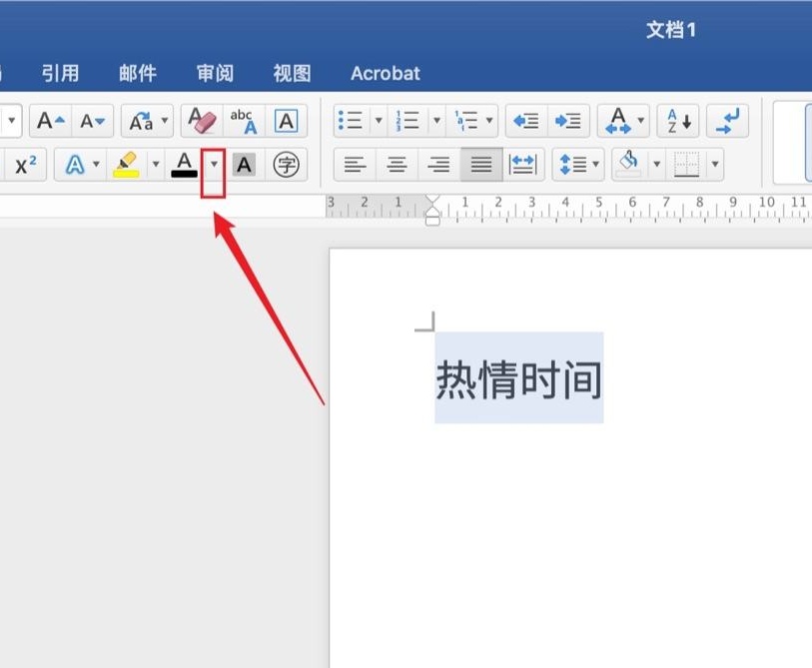Center align the text
812x668 pixels.
click(x=398, y=165)
